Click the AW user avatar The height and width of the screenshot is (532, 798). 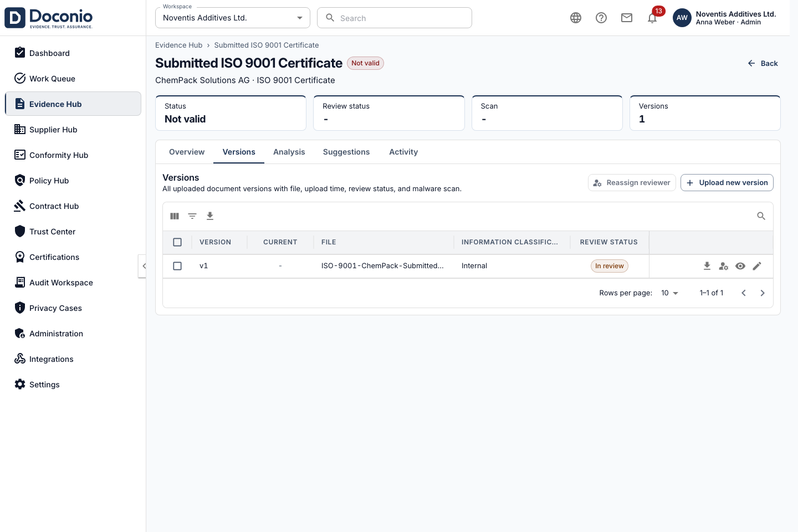(x=682, y=18)
